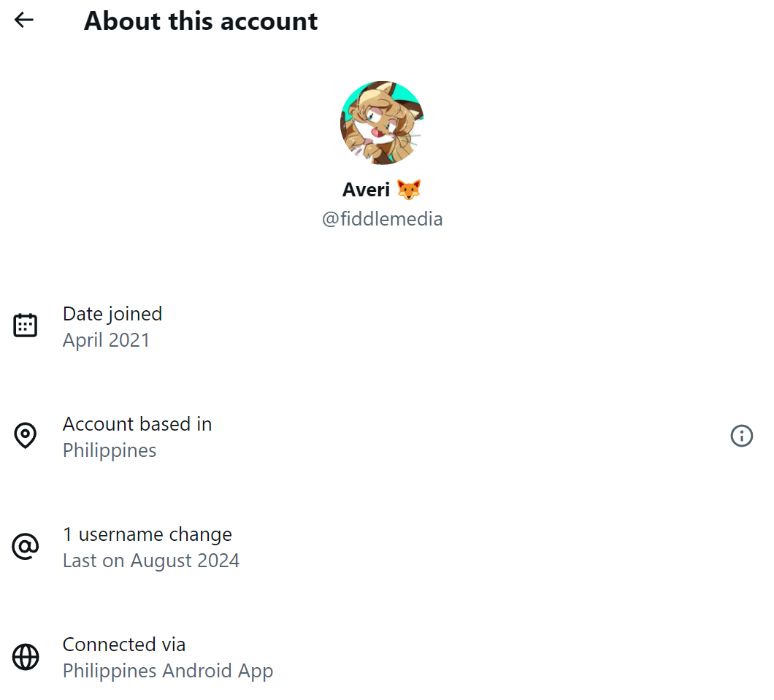Select the display name Averi
Image resolution: width=774 pixels, height=700 pixels.
(x=366, y=190)
